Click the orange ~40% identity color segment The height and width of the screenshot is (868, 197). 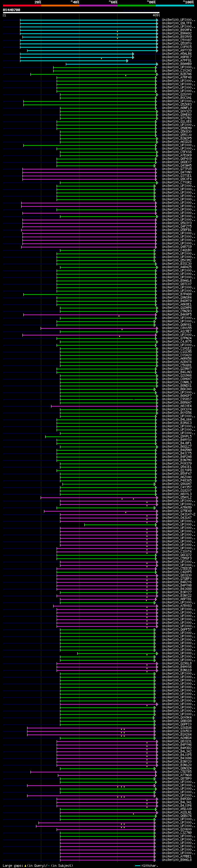point(60,6)
